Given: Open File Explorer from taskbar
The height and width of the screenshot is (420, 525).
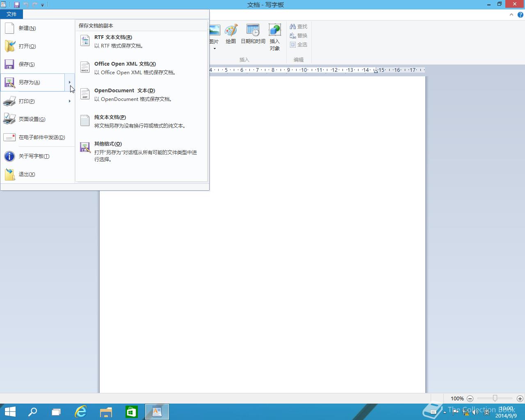Looking at the screenshot, I should click(x=106, y=412).
